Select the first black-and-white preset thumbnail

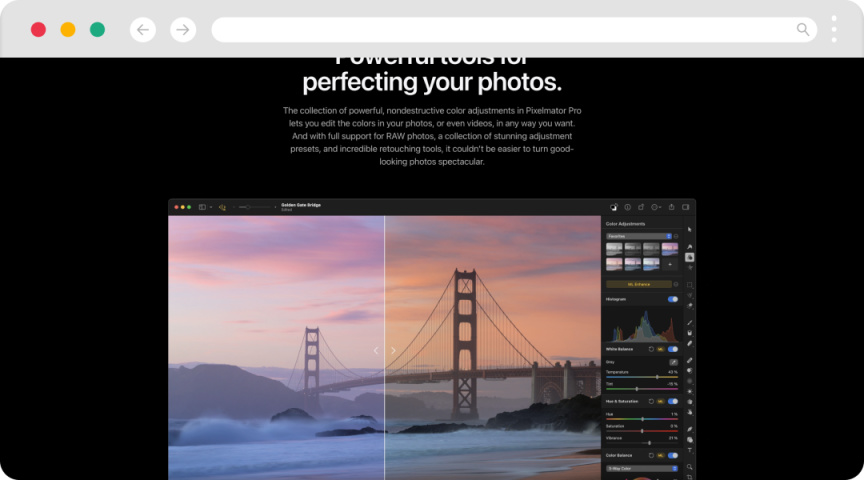[x=614, y=249]
